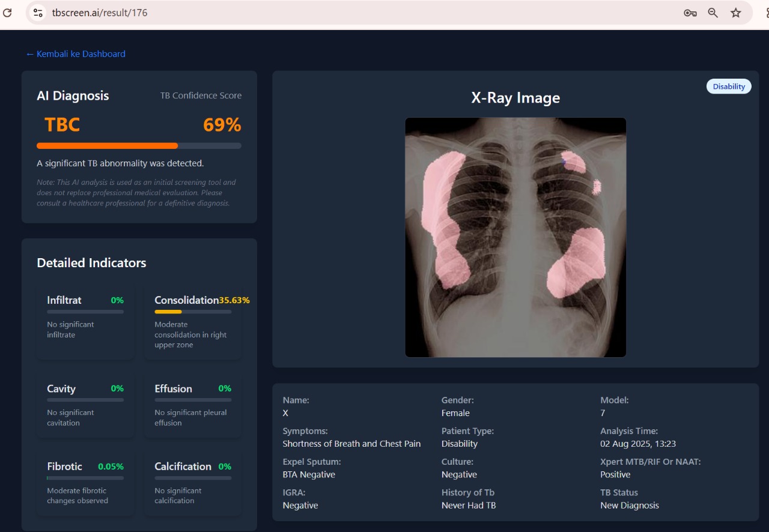Screen dimensions: 769x532
Task: Bookmark this page with star icon
Action: 736,13
